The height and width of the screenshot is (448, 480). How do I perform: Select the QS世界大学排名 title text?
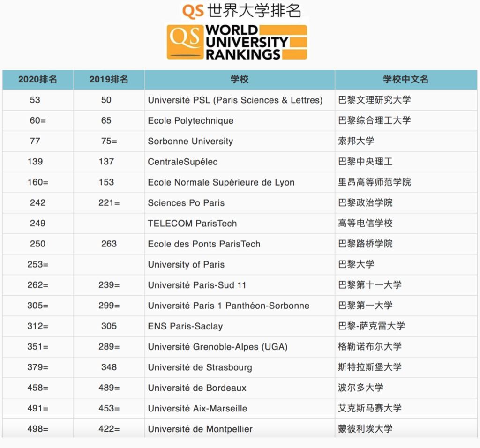coord(241,11)
